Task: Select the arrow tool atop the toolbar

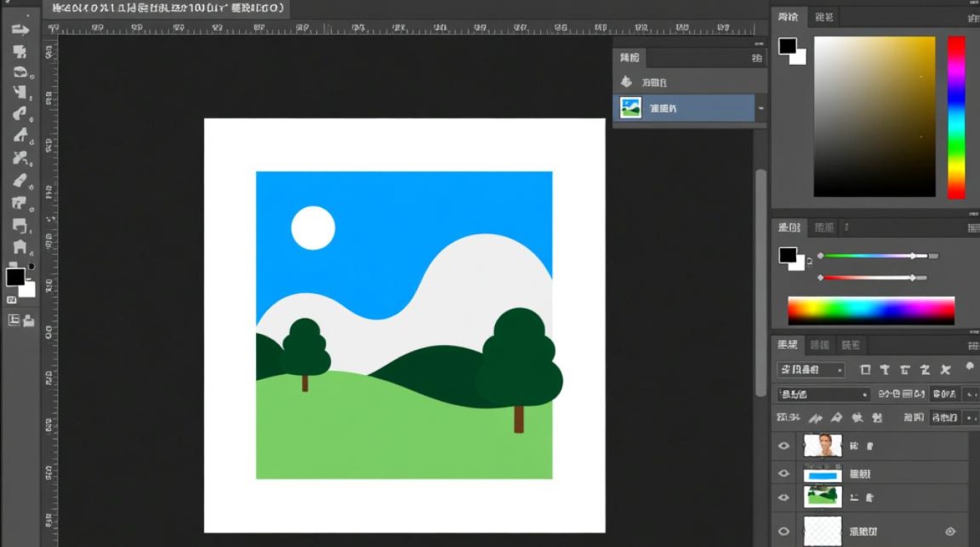Action: coord(20,30)
